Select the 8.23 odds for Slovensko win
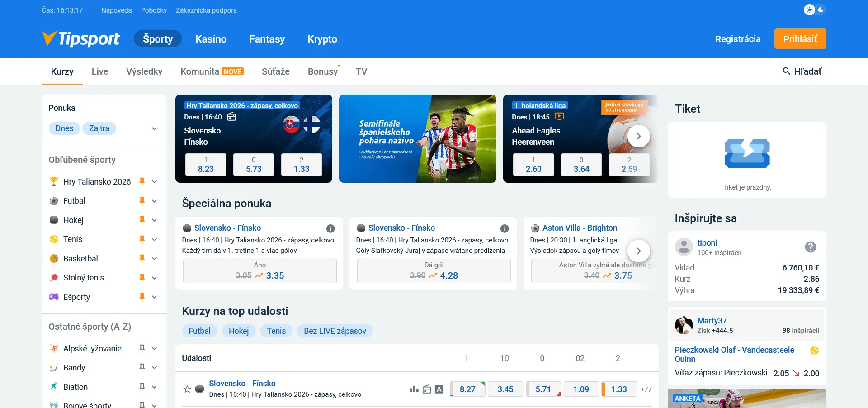Viewport: 868px width, 408px height. tap(206, 165)
